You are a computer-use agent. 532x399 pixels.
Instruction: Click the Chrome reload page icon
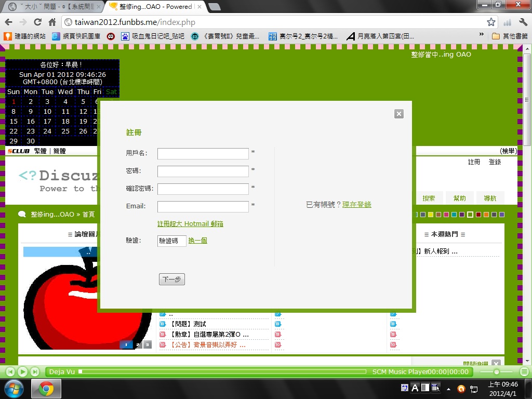point(37,22)
